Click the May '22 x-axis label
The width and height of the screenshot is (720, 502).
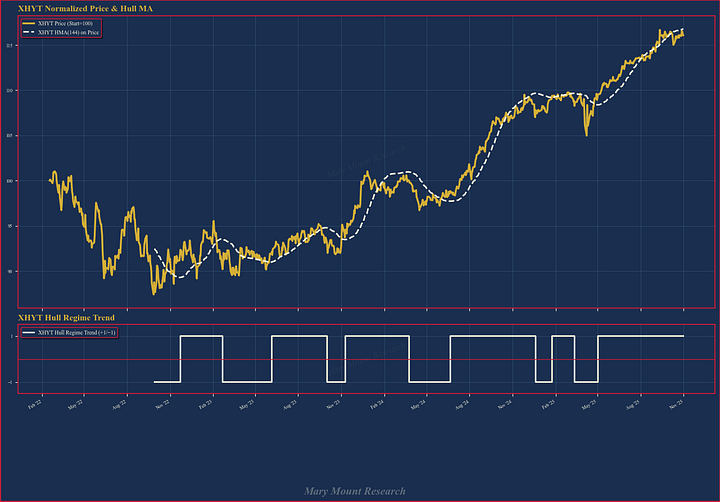point(76,404)
